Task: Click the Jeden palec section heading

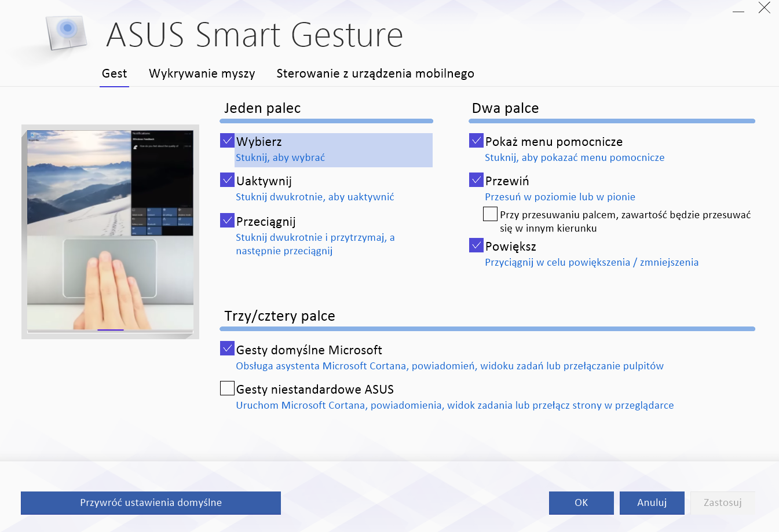Action: (262, 108)
